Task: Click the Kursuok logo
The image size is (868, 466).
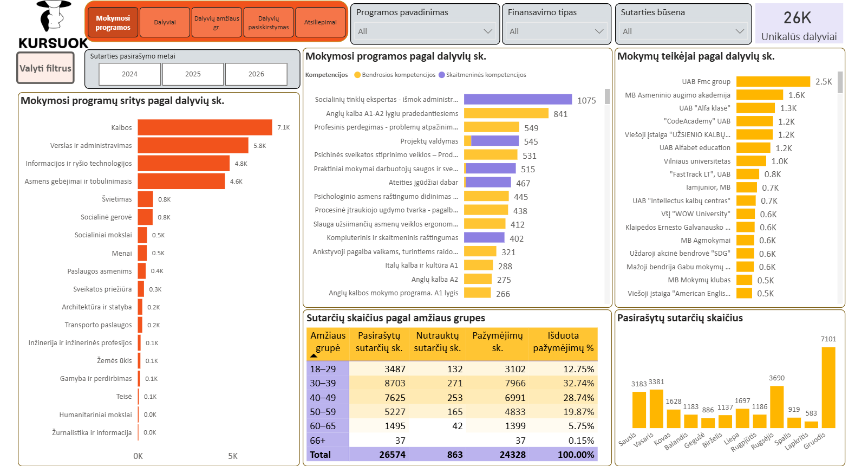Action: 53,25
